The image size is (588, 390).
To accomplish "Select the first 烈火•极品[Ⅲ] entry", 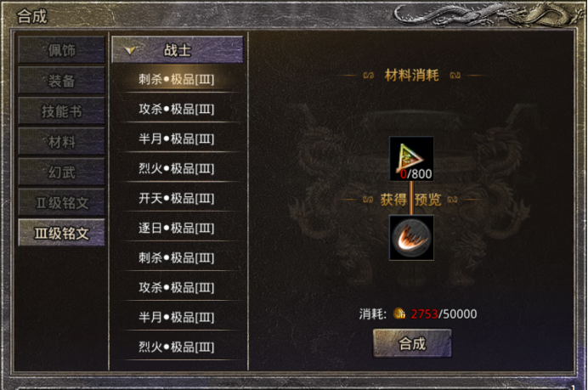I will point(178,168).
